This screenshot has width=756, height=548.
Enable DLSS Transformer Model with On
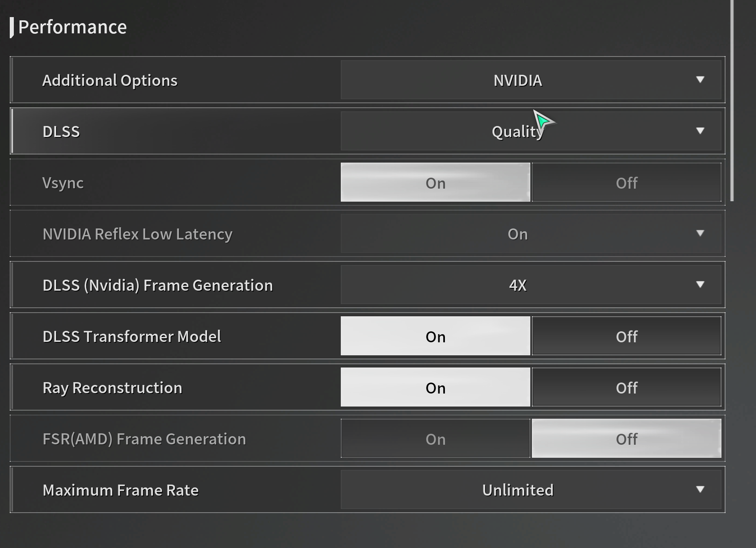[x=435, y=336]
